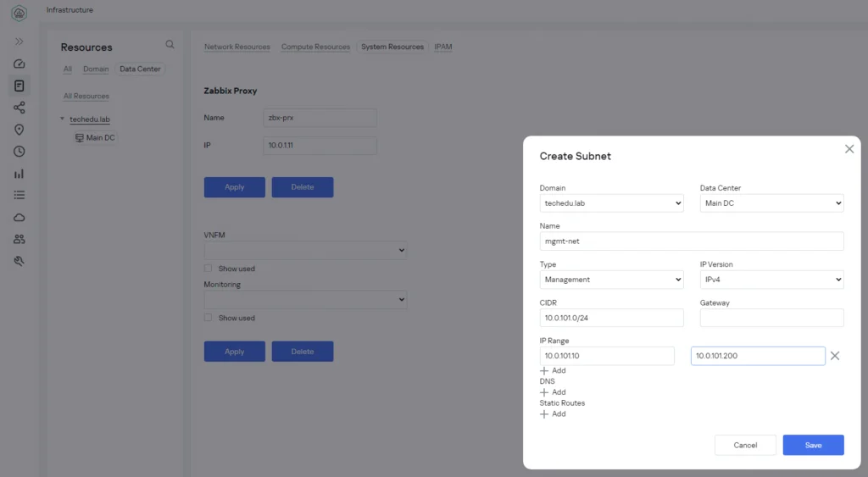Screen dimensions: 868x477
Task: Click the location pin sidebar icon
Action: click(x=19, y=130)
